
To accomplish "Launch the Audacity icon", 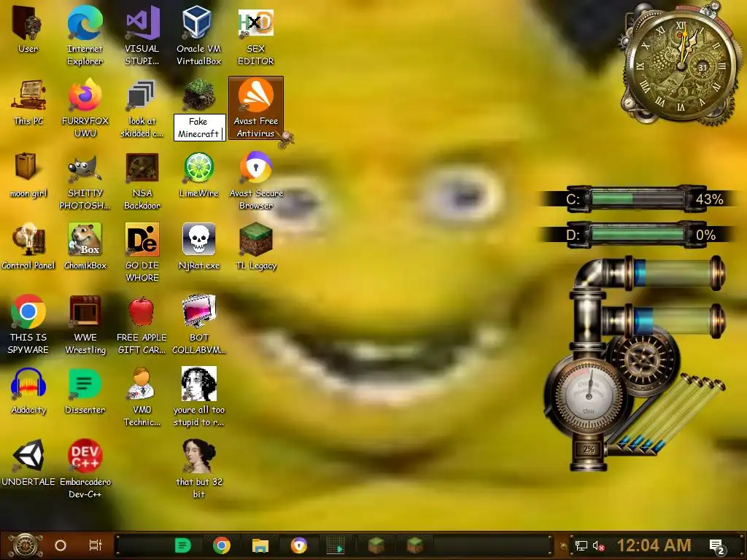I will pos(28,384).
